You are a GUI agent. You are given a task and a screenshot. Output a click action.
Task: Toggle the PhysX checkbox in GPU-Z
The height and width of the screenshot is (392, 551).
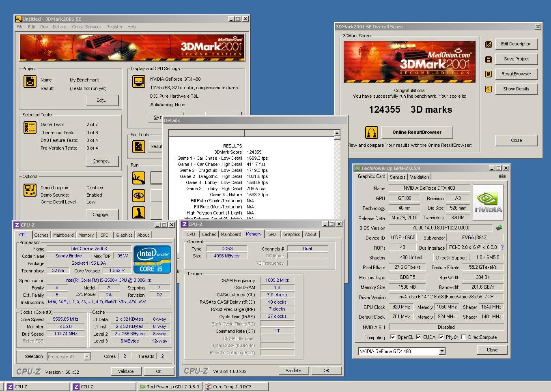441,337
